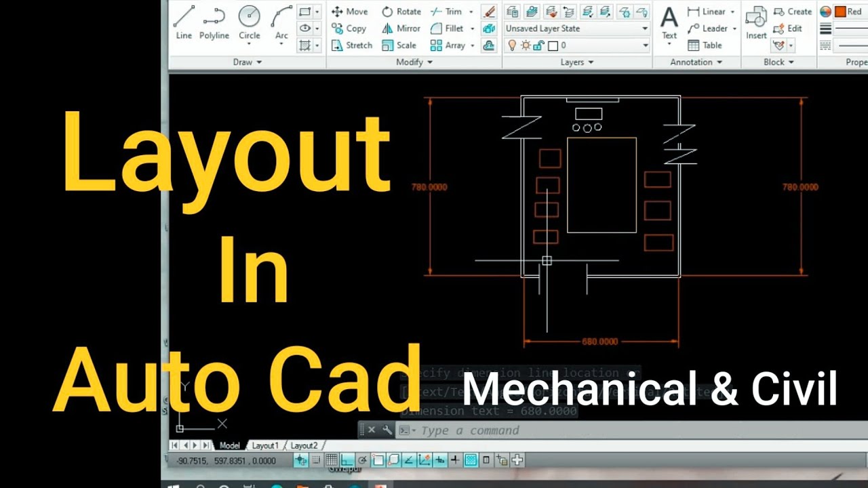Click Create block button

(793, 12)
